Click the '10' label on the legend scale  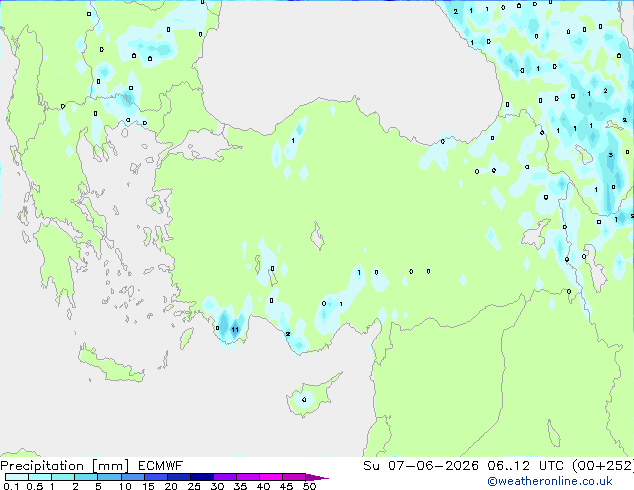click(x=125, y=486)
